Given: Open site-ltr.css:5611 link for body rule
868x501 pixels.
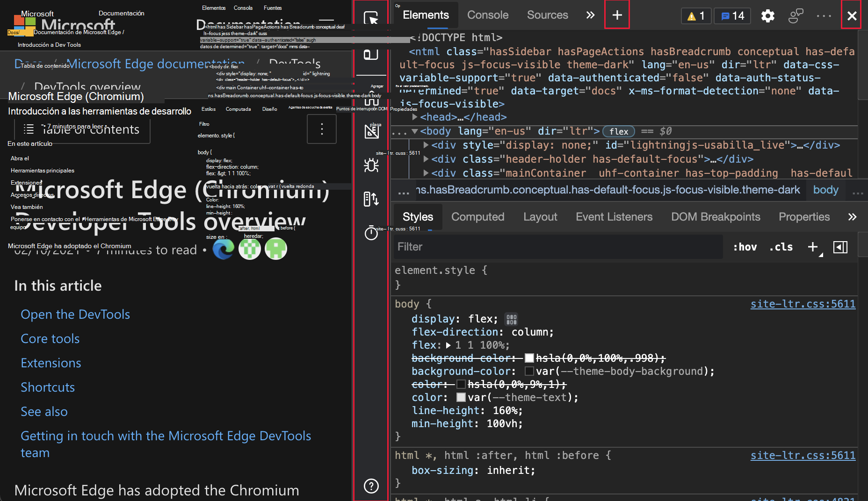Looking at the screenshot, I should pos(803,304).
